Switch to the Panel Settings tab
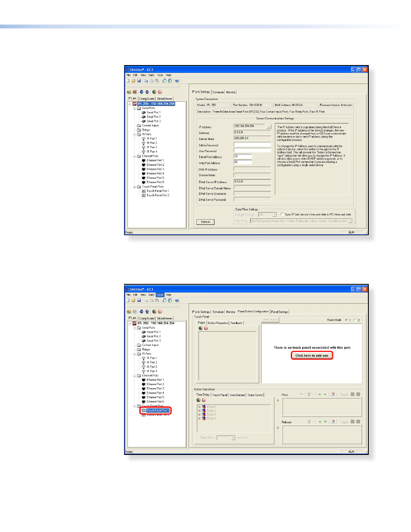Viewport: 411px width, 532px height. tap(280, 311)
